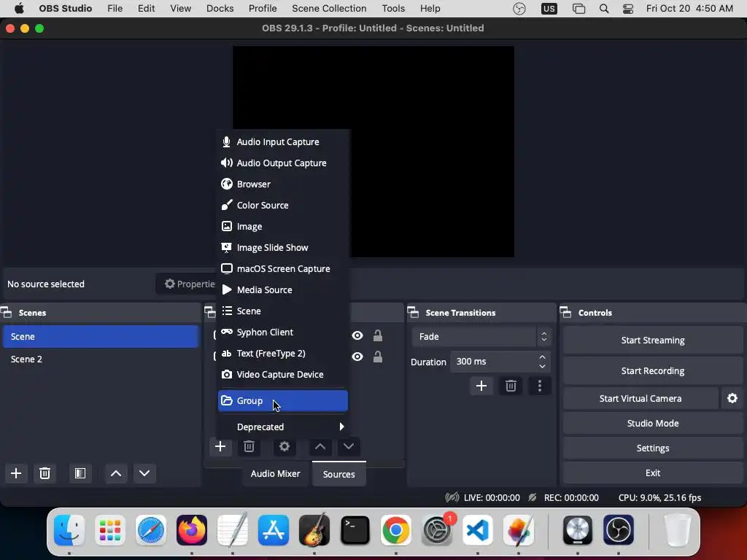This screenshot has height=560, width=747.
Task: Float the Controls dock
Action: coord(566,313)
